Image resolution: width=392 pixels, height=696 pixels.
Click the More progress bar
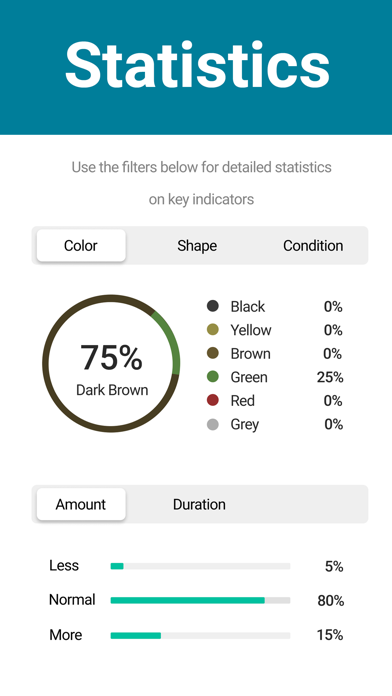[200, 635]
